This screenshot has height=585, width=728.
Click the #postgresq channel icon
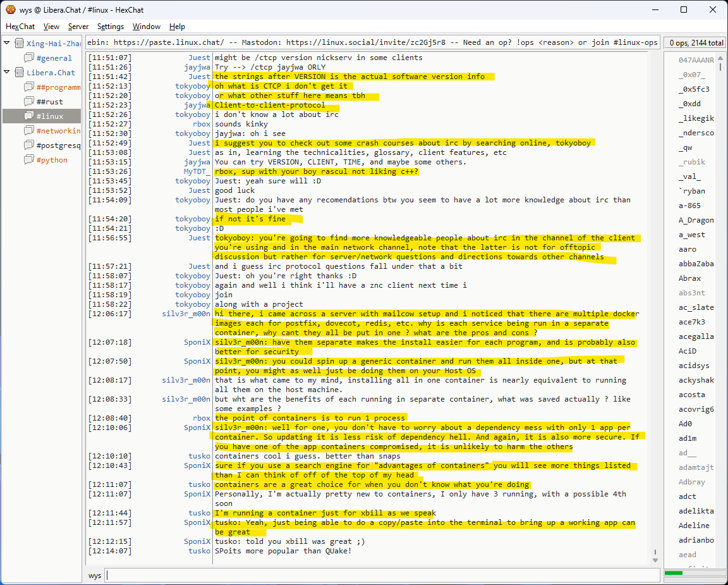tap(29, 145)
